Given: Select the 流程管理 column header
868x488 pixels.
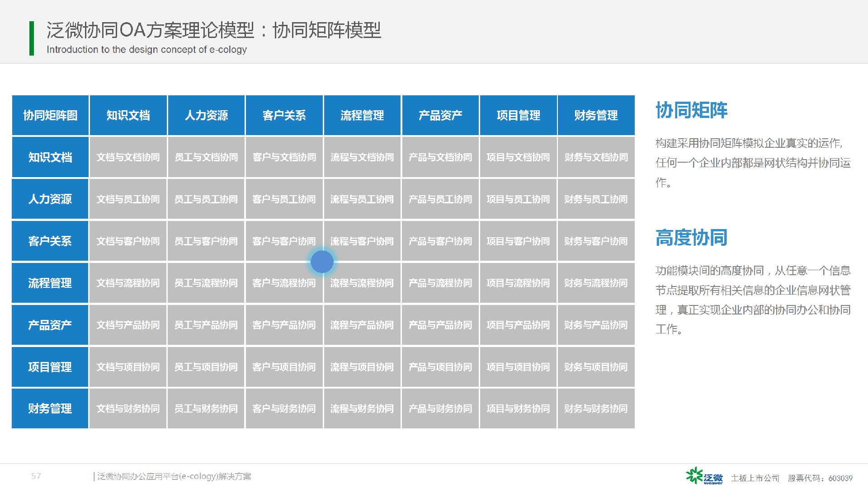Looking at the screenshot, I should click(362, 115).
